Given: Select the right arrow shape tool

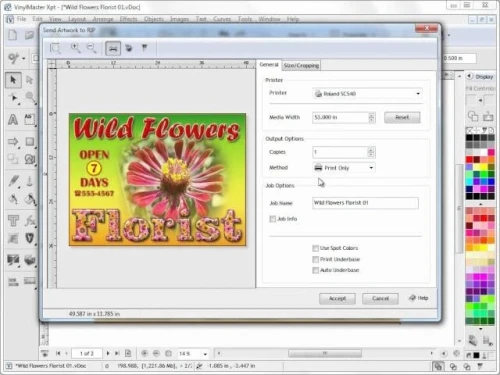Looking at the screenshot, I should coord(13,142).
